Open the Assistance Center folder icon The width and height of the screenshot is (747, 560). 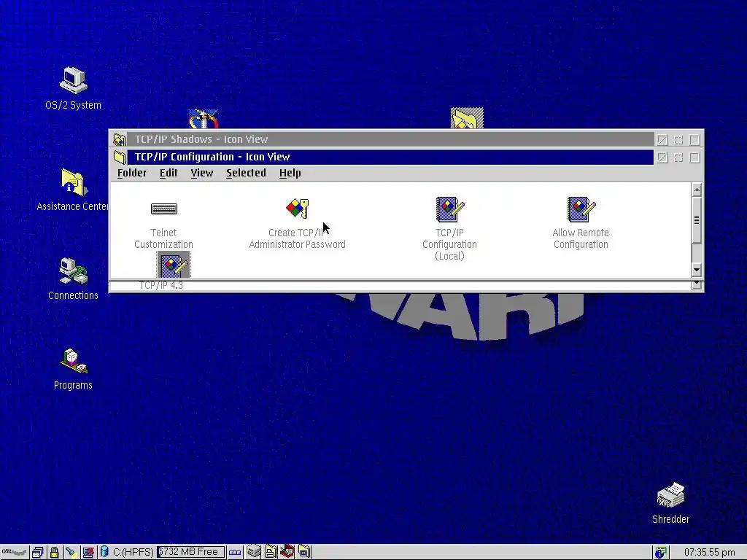[x=74, y=182]
